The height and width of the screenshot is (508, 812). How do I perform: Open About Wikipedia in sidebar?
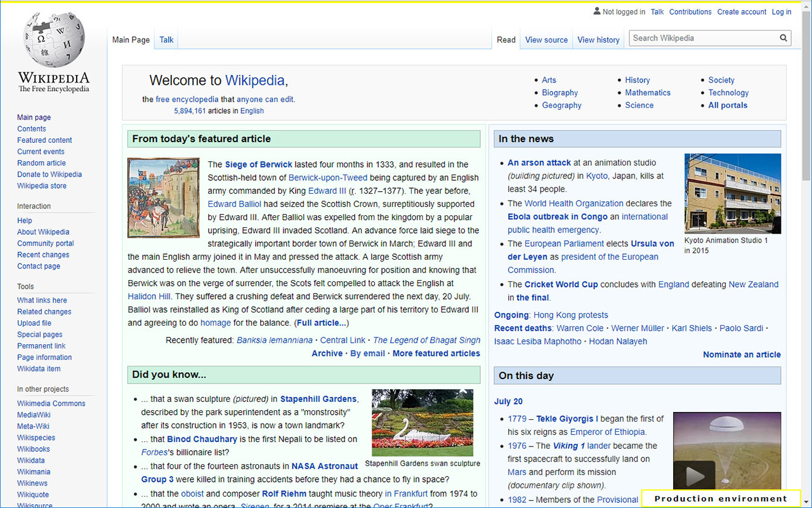click(x=43, y=232)
